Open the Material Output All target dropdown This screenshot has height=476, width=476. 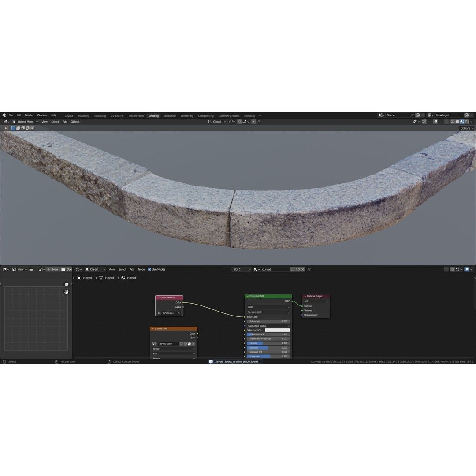pyautogui.click(x=316, y=301)
